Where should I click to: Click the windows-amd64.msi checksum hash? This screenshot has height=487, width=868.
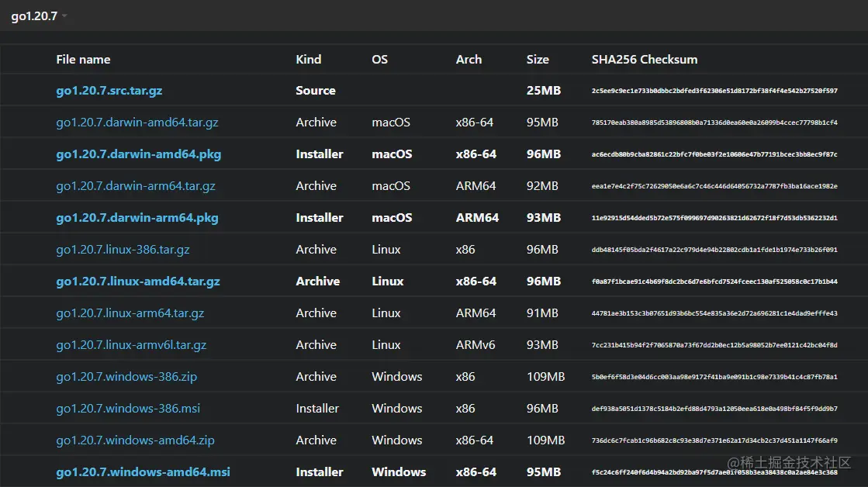(714, 472)
